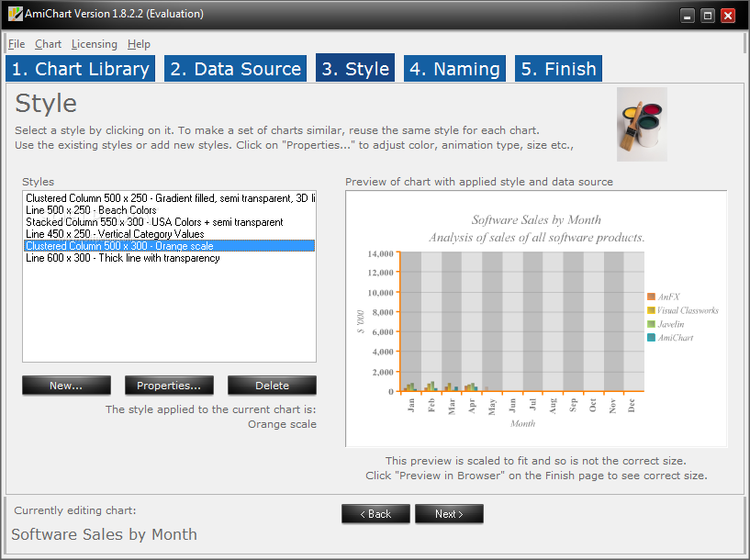
Task: Go to the 1. Chart Library step
Action: click(x=81, y=69)
